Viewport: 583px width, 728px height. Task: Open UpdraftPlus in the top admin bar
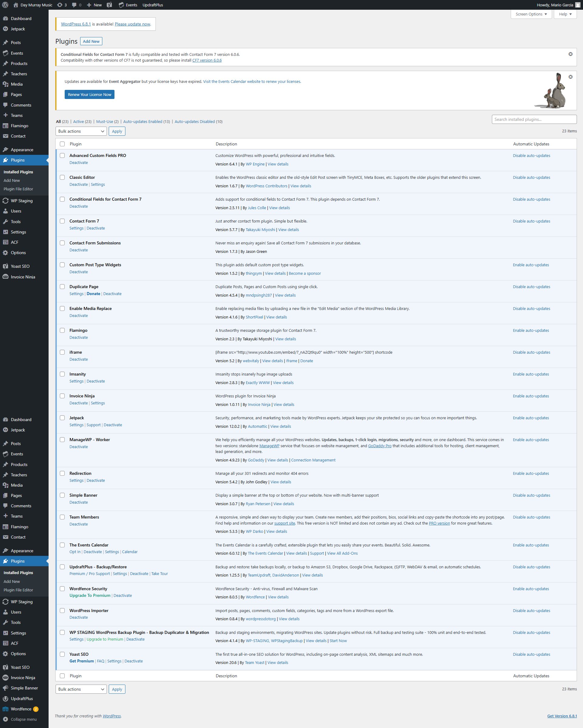[x=153, y=5]
